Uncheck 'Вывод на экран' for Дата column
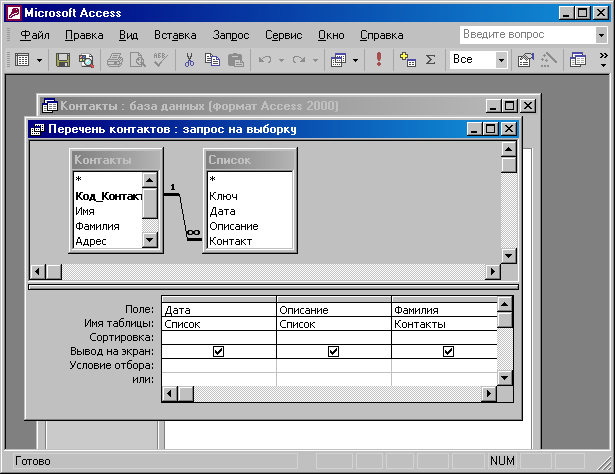The image size is (615, 474). click(x=218, y=351)
